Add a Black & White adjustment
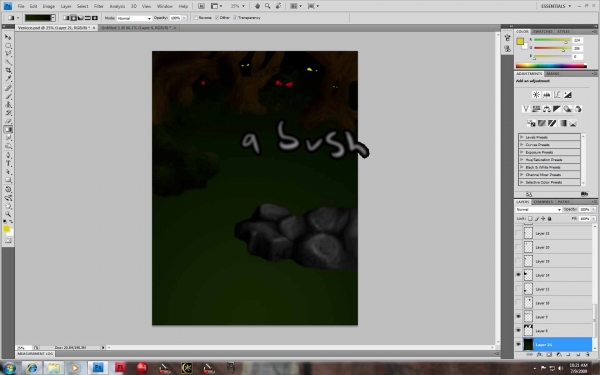The height and width of the screenshot is (375, 600). tap(557, 109)
